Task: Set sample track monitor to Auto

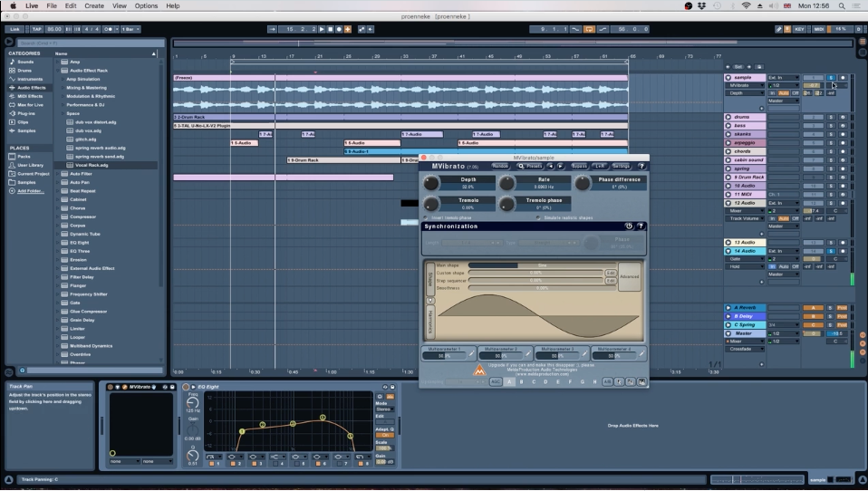Action: [784, 93]
